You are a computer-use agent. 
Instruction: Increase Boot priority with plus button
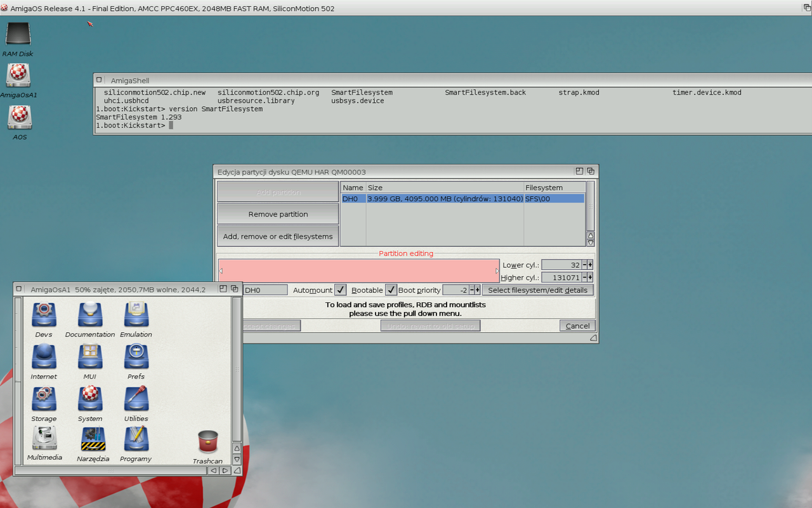(x=478, y=290)
